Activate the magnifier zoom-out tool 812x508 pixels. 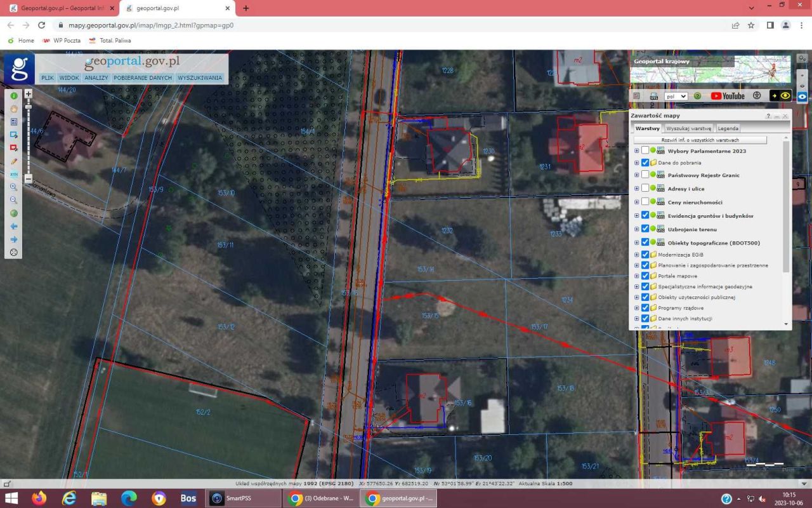[x=13, y=200]
